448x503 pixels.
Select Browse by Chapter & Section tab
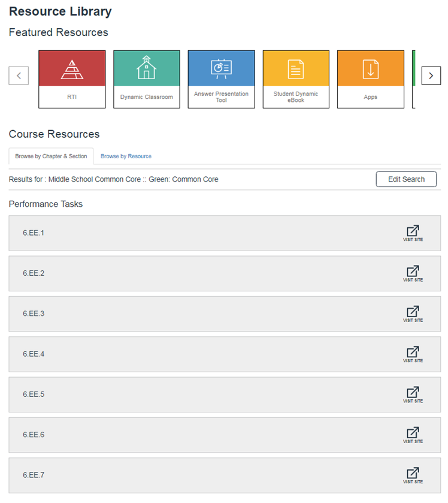coord(51,156)
